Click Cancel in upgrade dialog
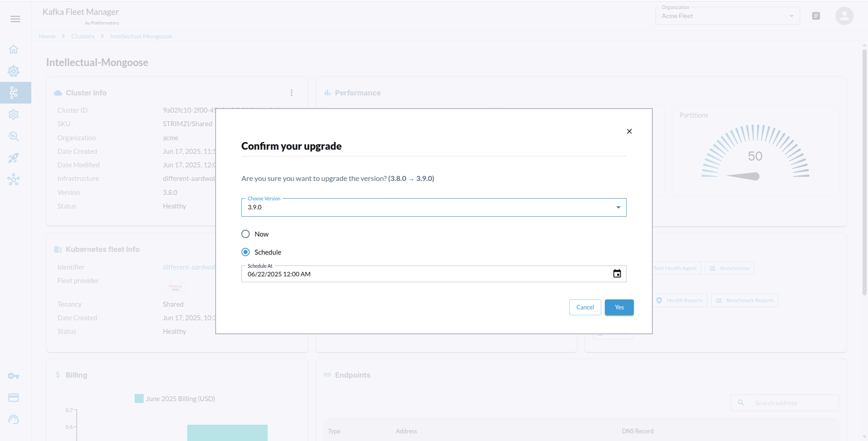 (x=585, y=307)
